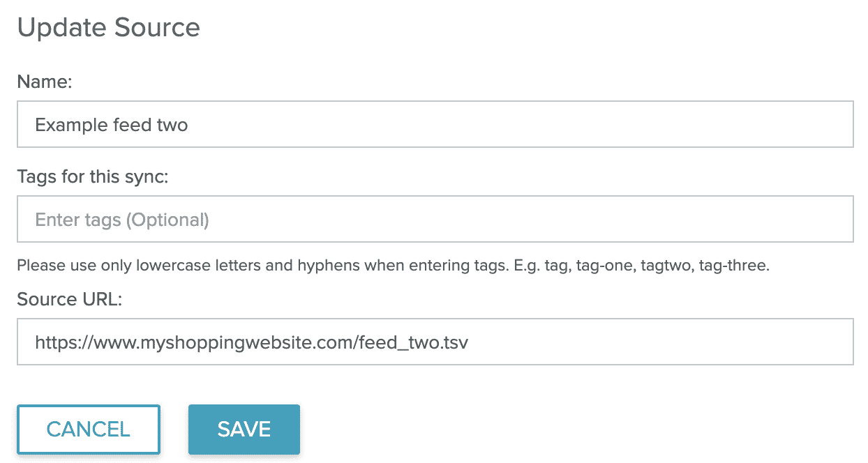Click the 'Example feed two' text
The image size is (868, 463).
tap(112, 126)
